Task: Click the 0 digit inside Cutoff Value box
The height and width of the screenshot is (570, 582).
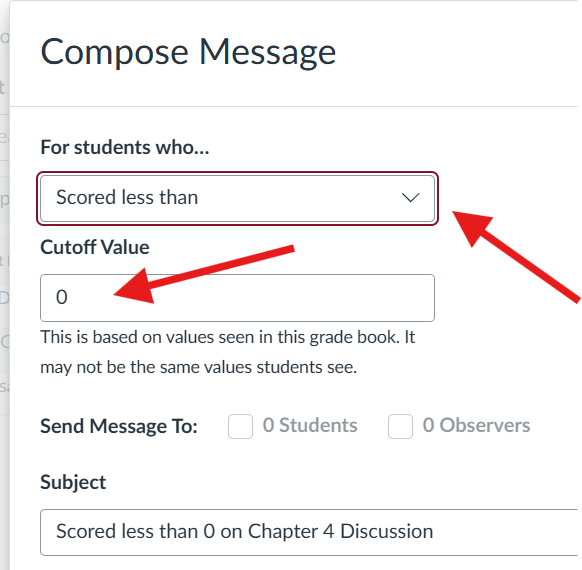Action: click(x=62, y=297)
